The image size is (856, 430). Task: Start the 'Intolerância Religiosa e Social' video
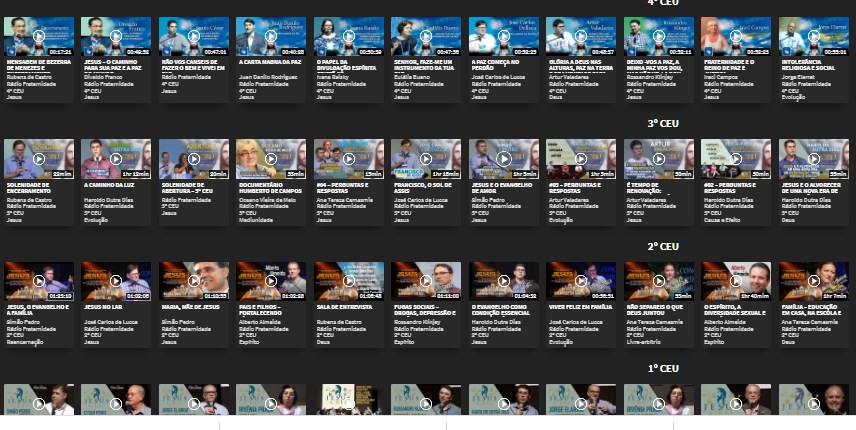coord(814,36)
